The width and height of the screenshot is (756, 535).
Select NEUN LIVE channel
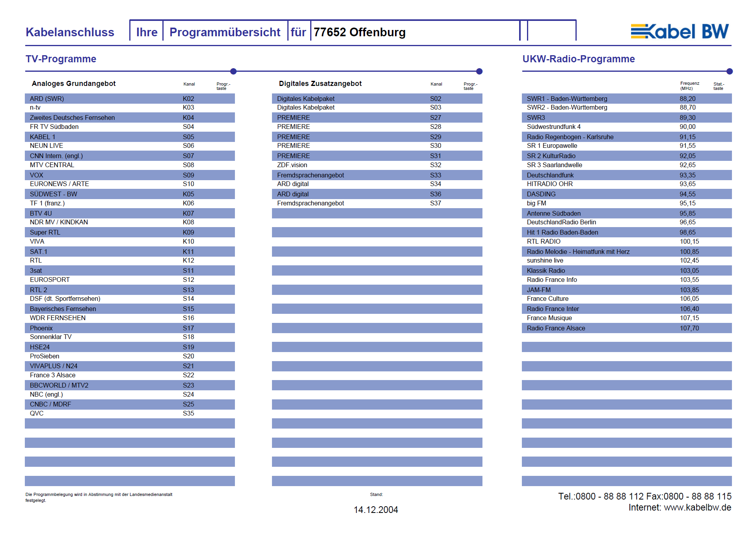130,146
